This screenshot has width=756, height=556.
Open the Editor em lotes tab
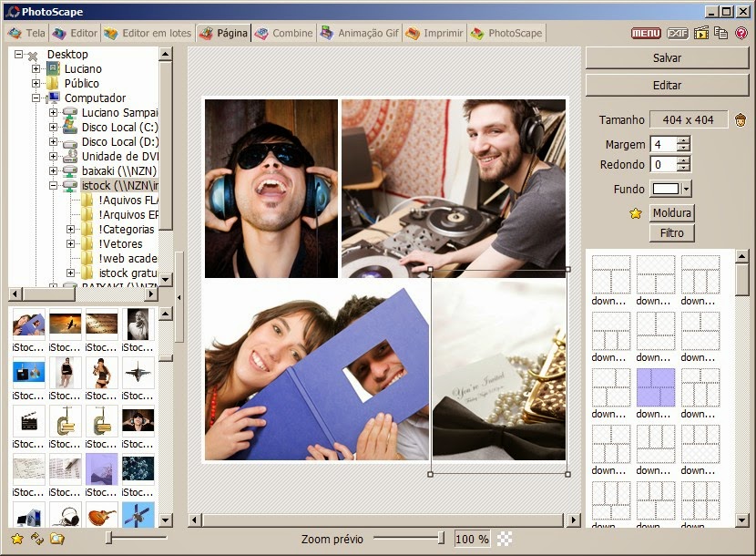pos(148,34)
